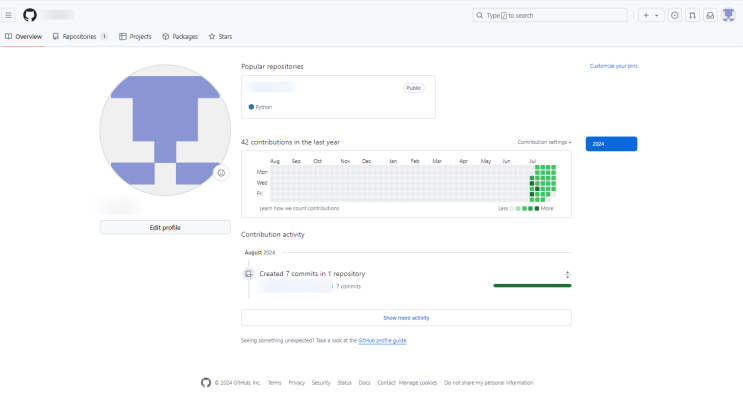The image size is (743, 417).
Task: Click the set status smiley icon
Action: (x=221, y=172)
